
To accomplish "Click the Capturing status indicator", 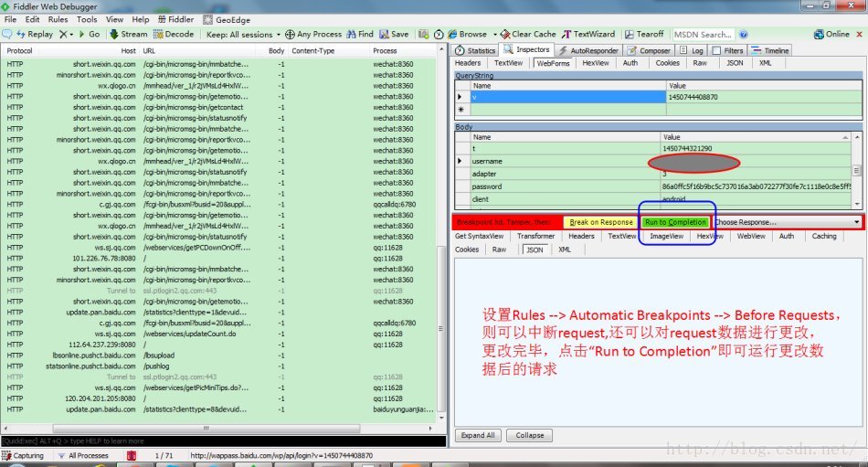I will tap(23, 455).
